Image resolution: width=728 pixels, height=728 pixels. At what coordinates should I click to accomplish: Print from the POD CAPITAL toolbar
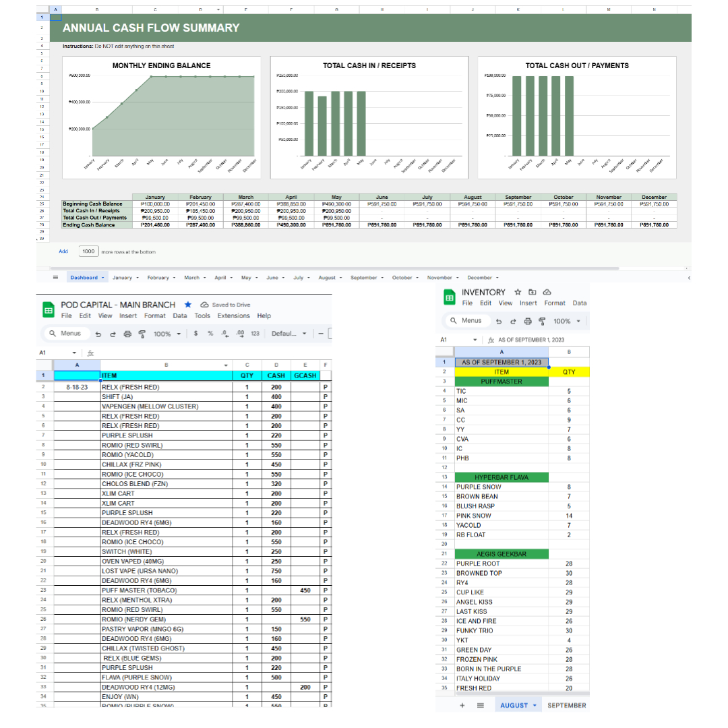127,334
